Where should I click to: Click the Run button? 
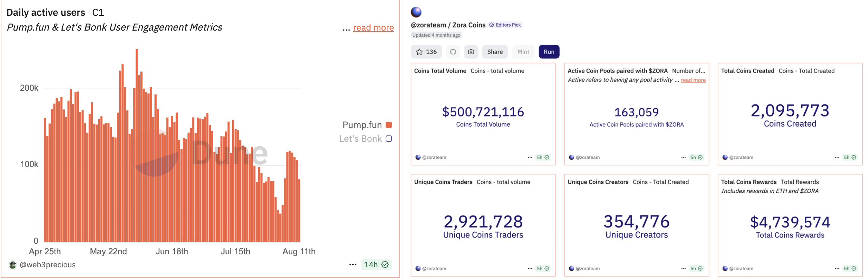[549, 52]
